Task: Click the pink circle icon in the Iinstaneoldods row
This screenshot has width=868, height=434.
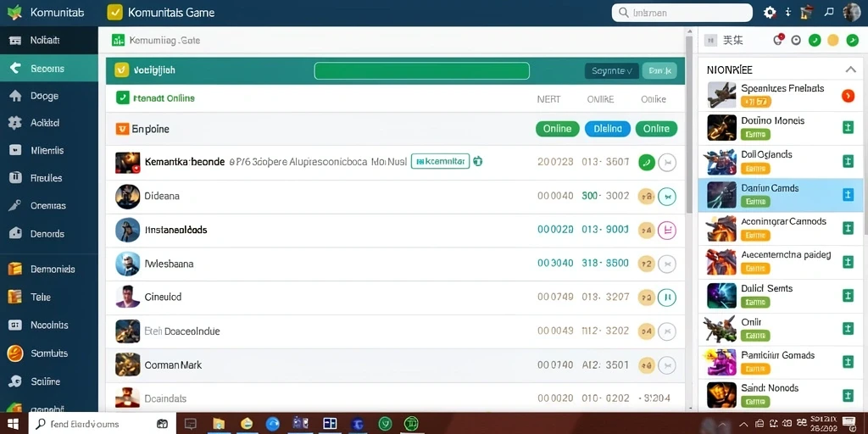Action: (x=667, y=230)
